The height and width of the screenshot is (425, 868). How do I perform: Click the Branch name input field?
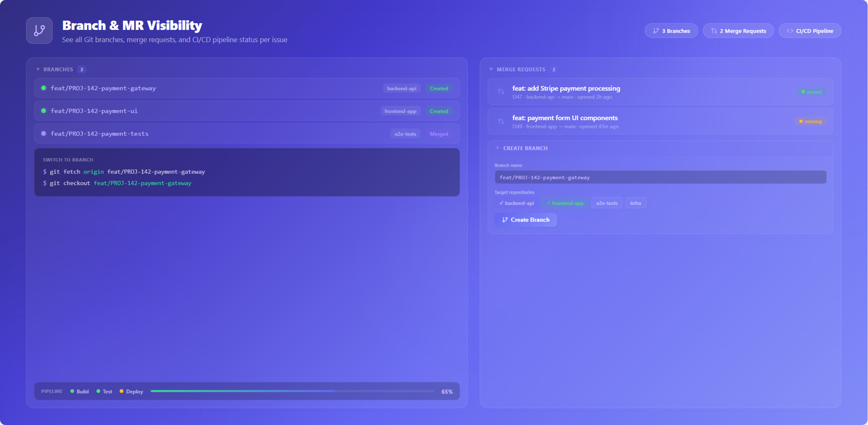(660, 177)
